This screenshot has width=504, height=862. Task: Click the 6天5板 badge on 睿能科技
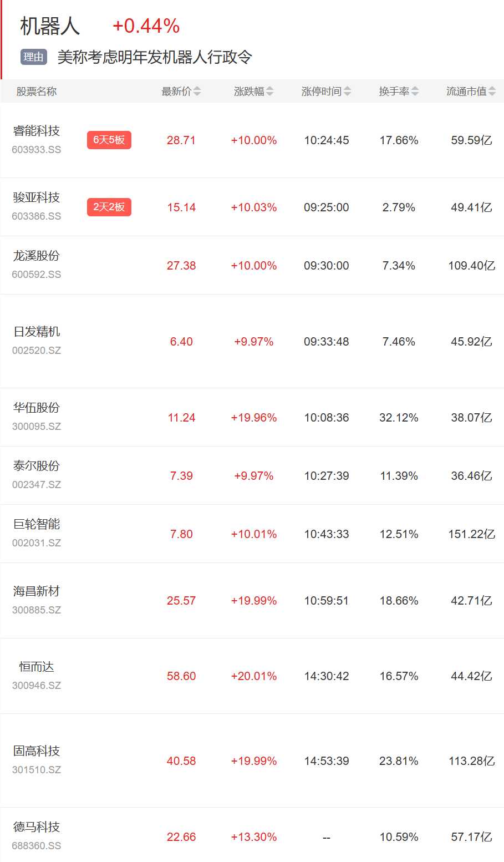[109, 140]
